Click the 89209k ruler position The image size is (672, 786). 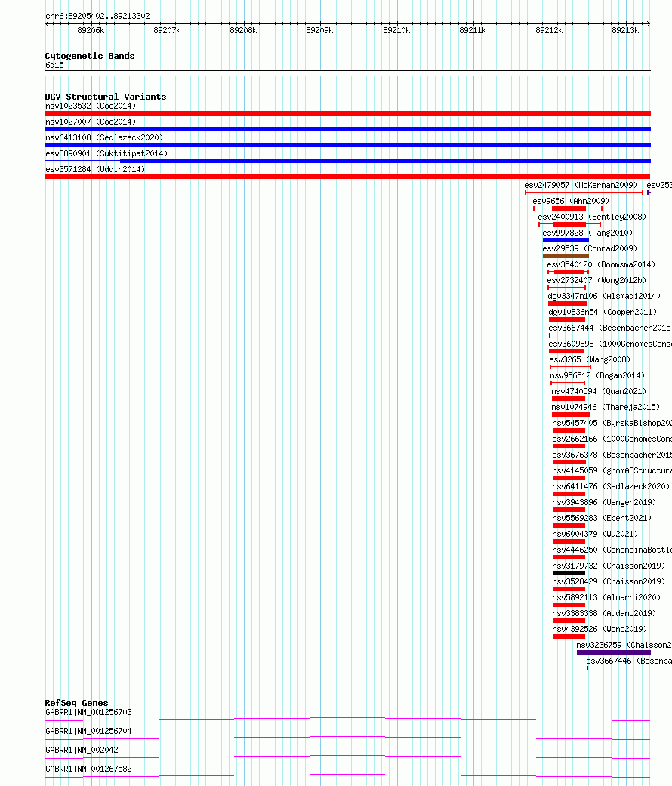point(319,30)
